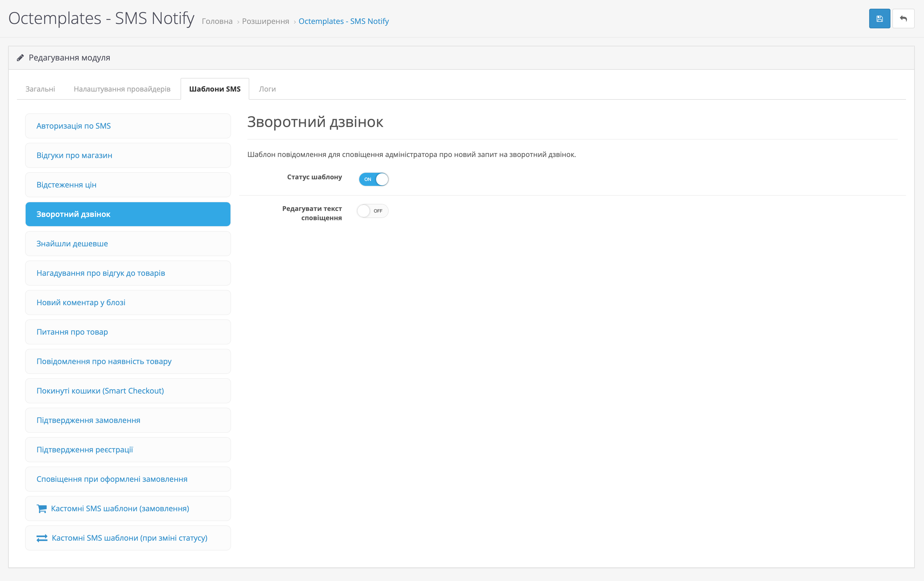Click the pencil icon beside Редагування модуля
The height and width of the screenshot is (581, 924).
pos(20,58)
